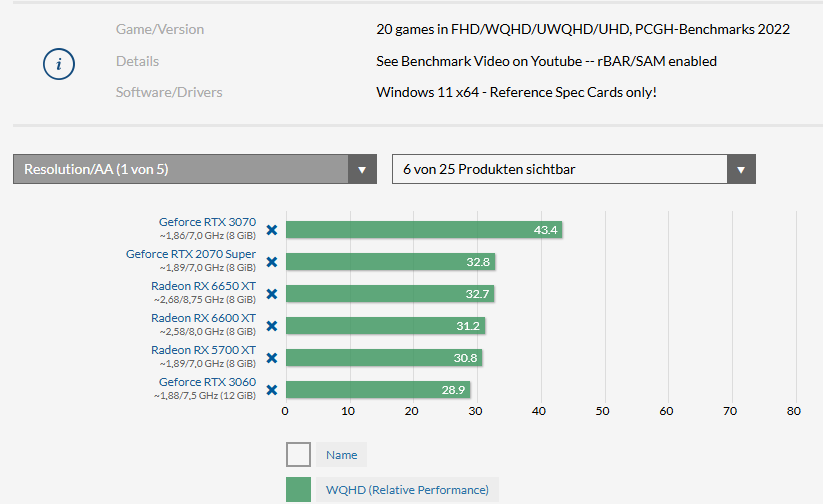Open the Radeon RX 6650 XT link
Viewport: 823px width, 504px height.
(204, 286)
